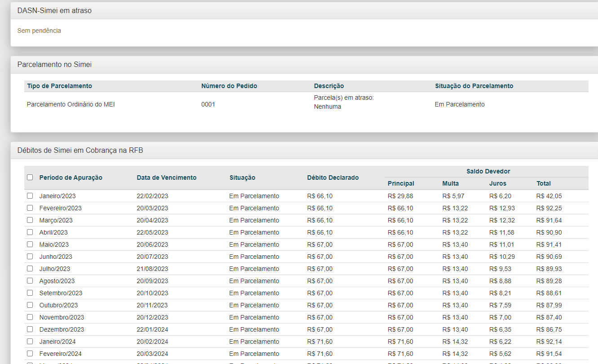The image size is (598, 364).
Task: Select the Fevereiro/2024 checkbox
Action: [30, 354]
